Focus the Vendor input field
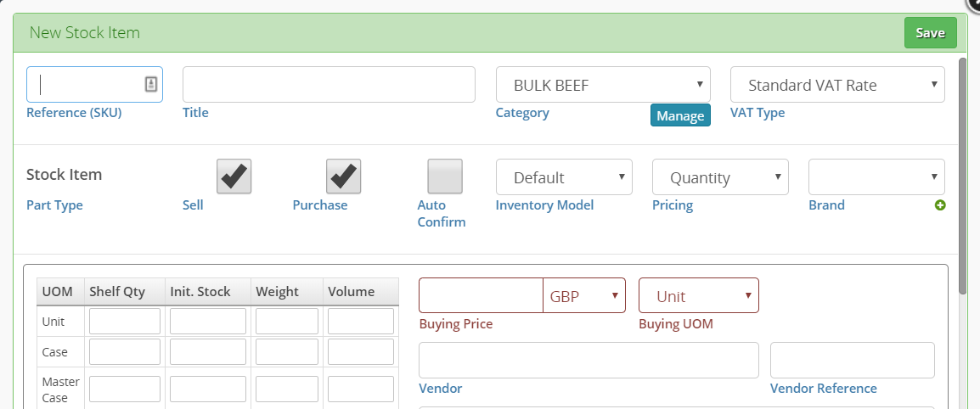Viewport: 980px width, 409px height. [589, 360]
